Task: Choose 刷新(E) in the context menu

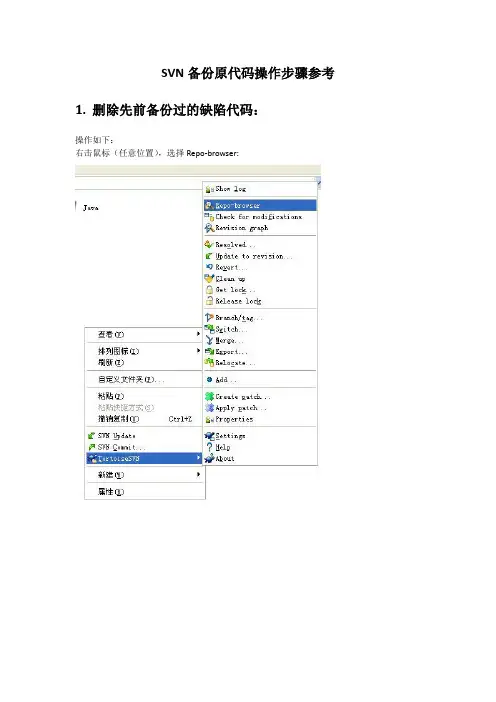Action: [144, 363]
